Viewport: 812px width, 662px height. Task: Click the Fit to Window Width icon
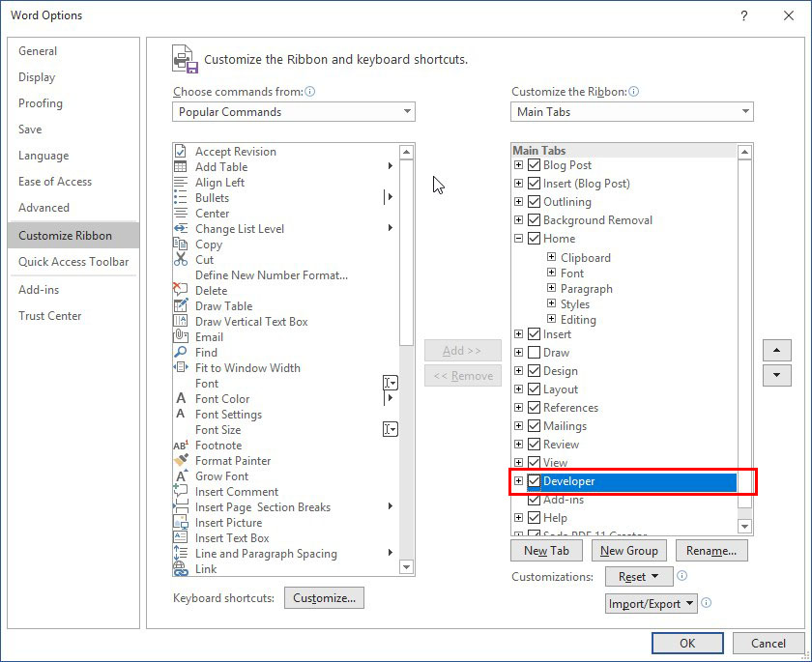180,367
